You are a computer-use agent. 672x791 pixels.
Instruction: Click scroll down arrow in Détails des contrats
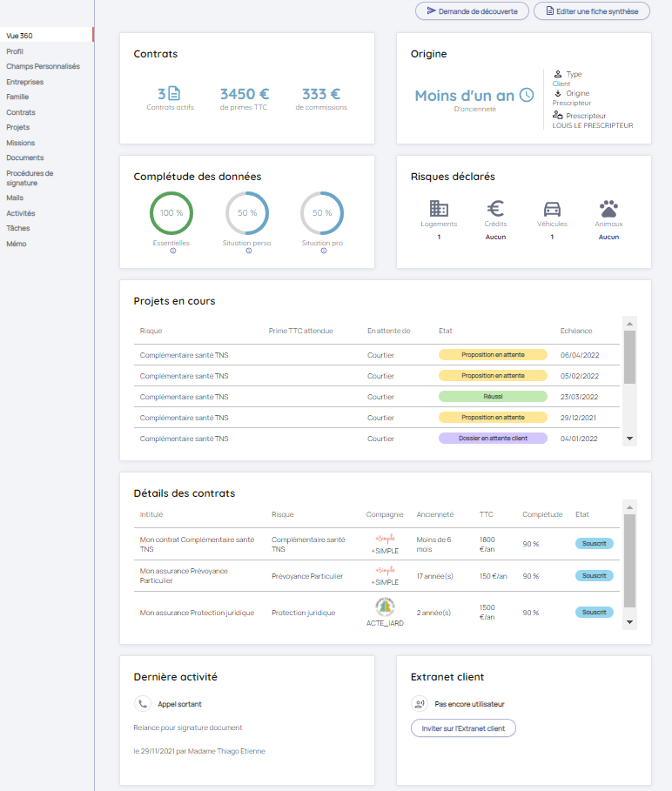click(x=630, y=622)
